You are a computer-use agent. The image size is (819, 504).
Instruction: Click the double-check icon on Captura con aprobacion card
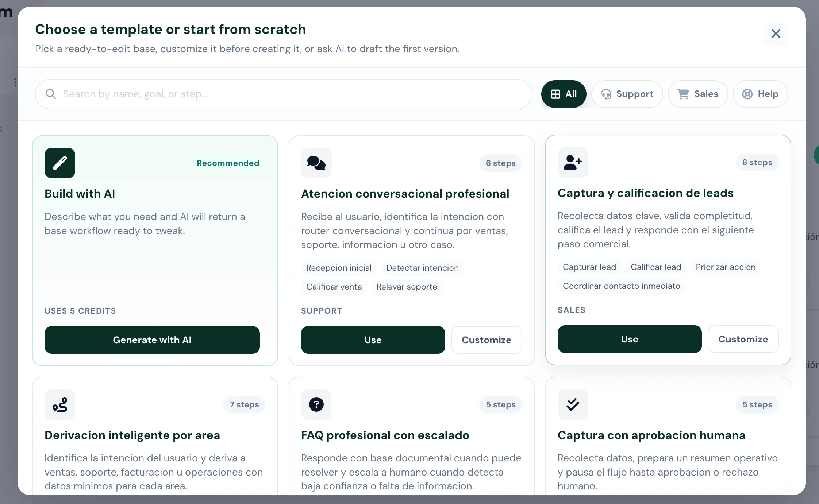point(573,404)
